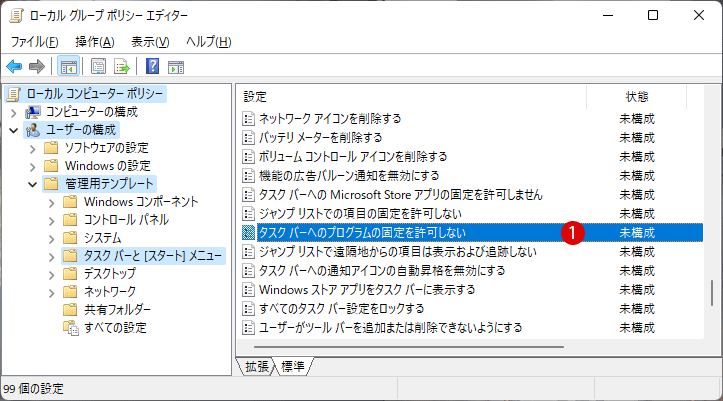Click the コンピューターの構成 computer icon
The image size is (723, 401).
[x=33, y=112]
